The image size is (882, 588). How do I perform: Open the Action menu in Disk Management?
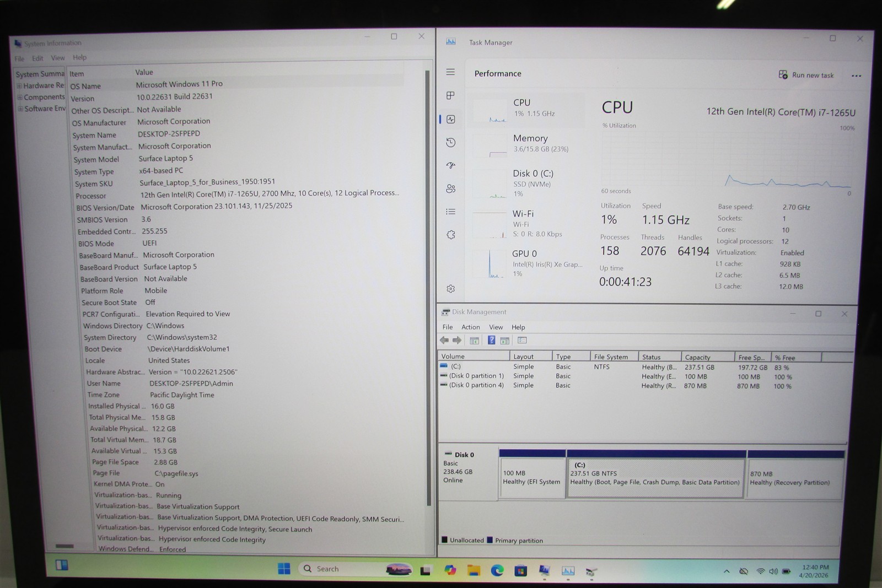470,327
